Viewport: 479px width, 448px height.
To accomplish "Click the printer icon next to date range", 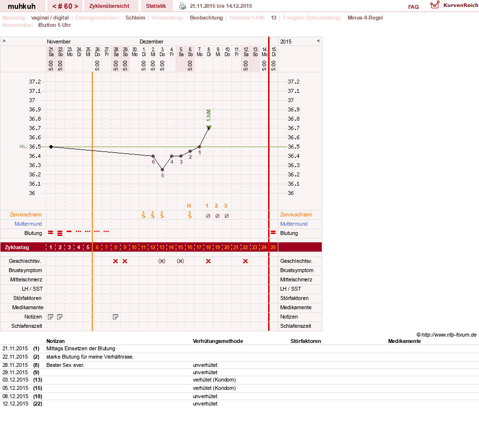I will point(183,6).
